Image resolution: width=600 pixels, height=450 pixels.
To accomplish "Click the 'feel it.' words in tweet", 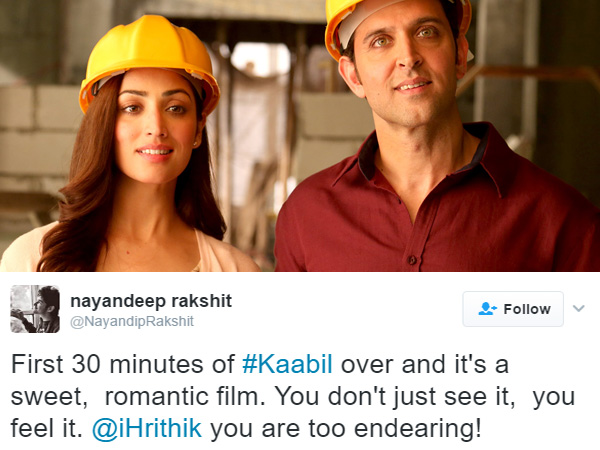I will pyautogui.click(x=47, y=429).
